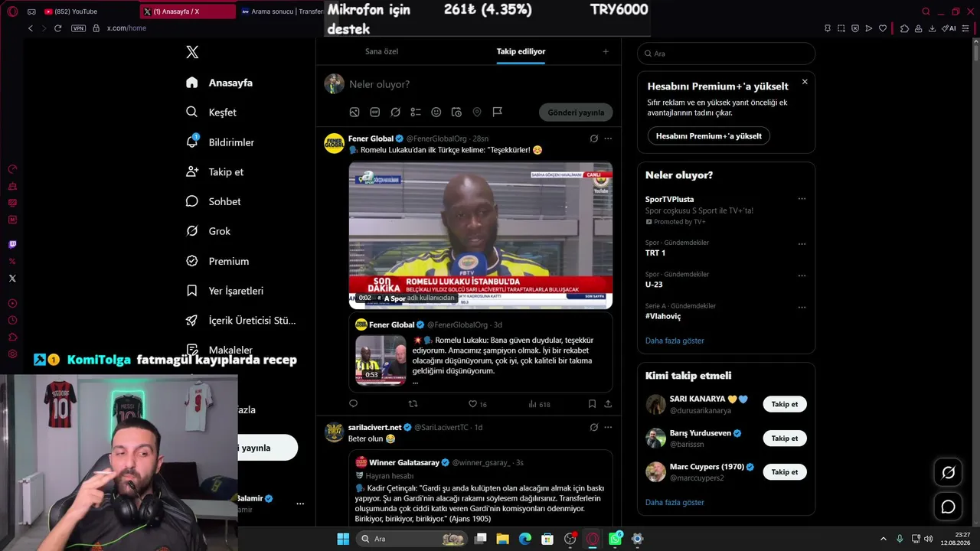Viewport: 980px width, 551px height.
Task: Open more options for the TRT 1 trend
Action: tap(802, 244)
